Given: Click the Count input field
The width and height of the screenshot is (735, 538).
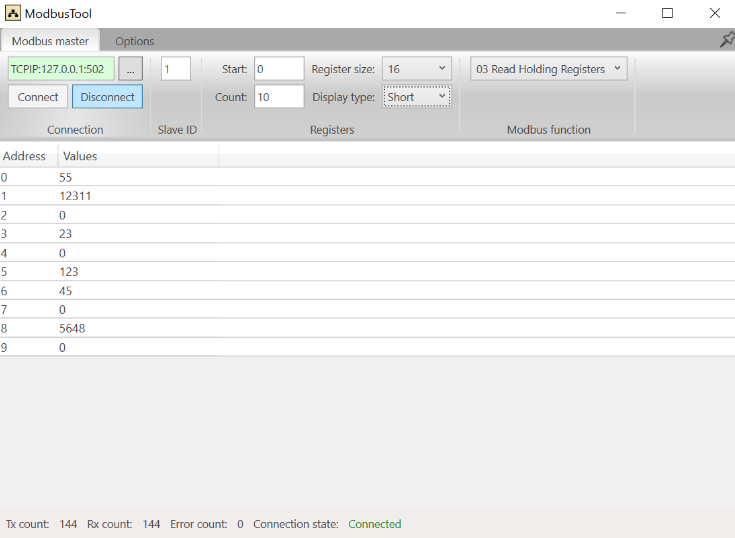Looking at the screenshot, I should coord(279,97).
